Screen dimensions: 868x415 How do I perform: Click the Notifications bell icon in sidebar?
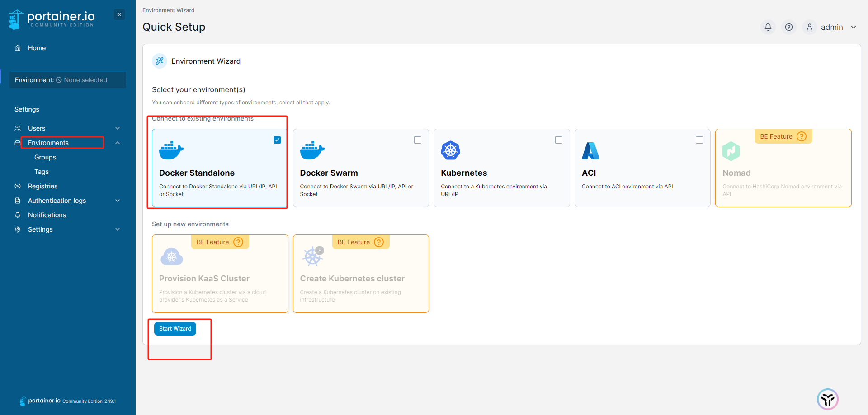[18, 215]
